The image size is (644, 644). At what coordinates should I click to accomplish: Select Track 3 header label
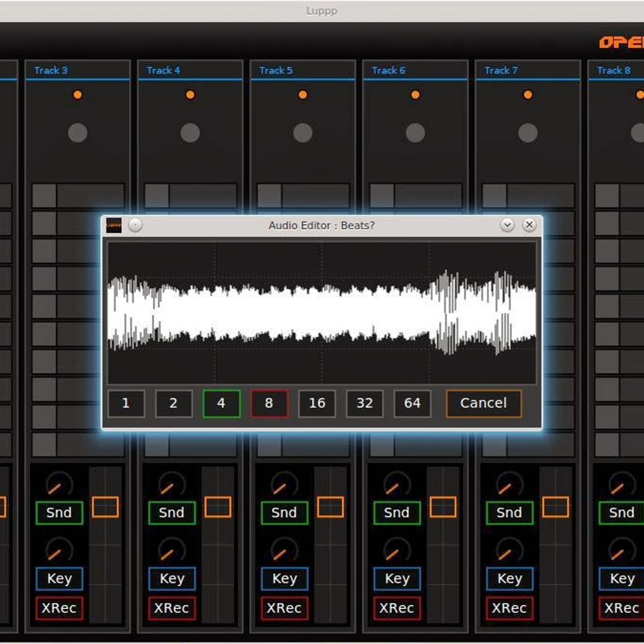[51, 70]
